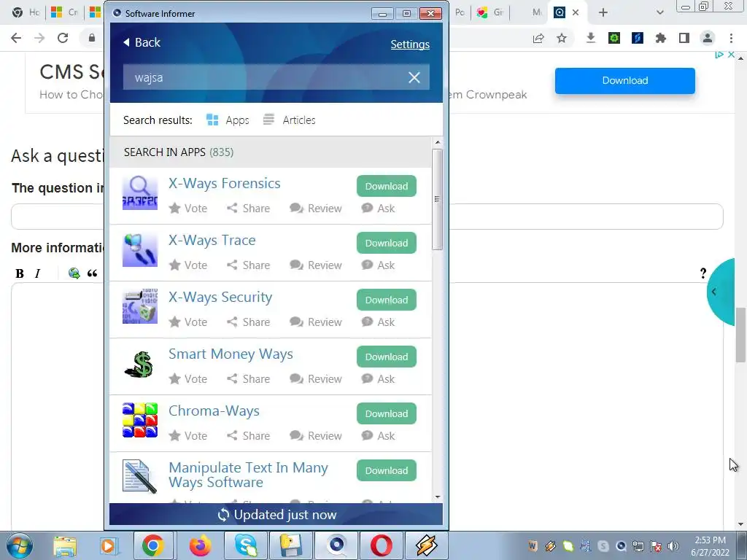Screen dimensions: 747x560
Task: Ask about X-Ways Forensics
Action: click(x=379, y=209)
